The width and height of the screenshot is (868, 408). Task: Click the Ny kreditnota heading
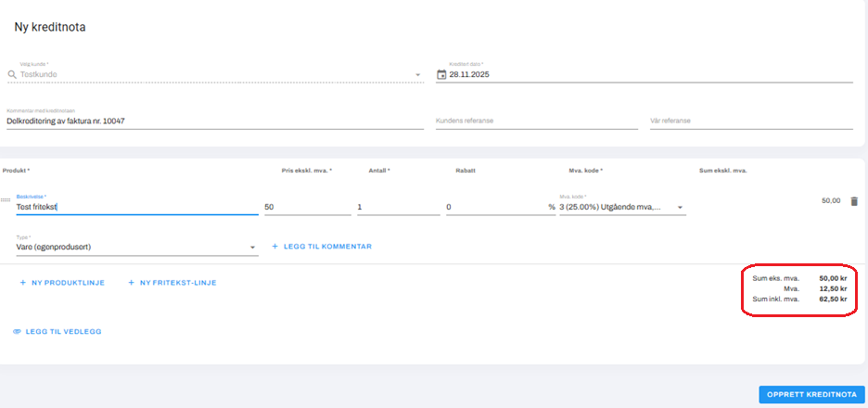[x=50, y=27]
